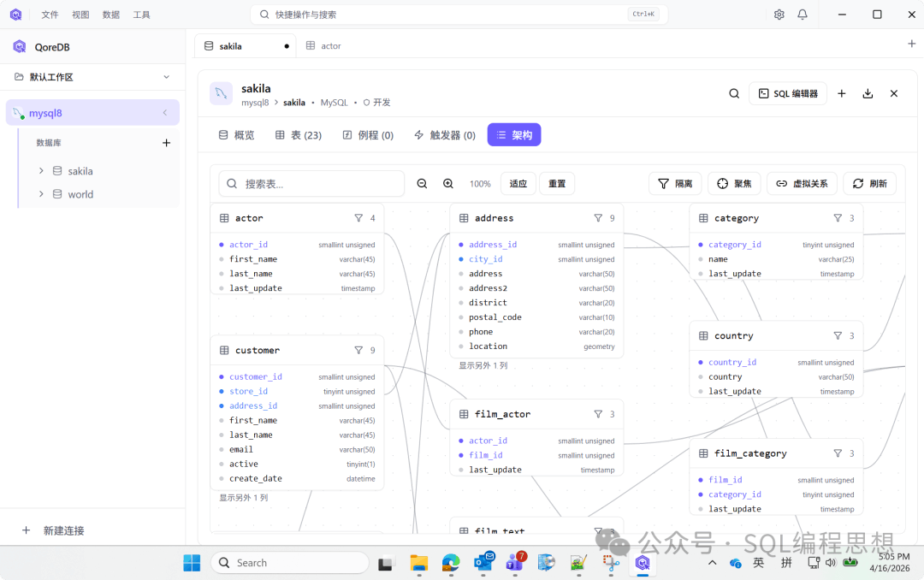Toggle 隔离 isolate mode button
The image size is (924, 580).
[675, 184]
